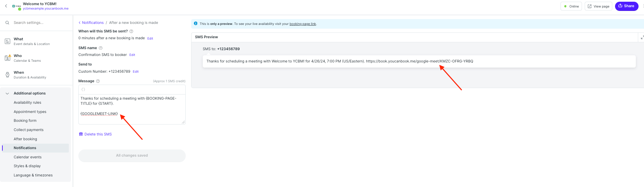Open the Who section
Screen dimensions: 644x187
(35, 58)
